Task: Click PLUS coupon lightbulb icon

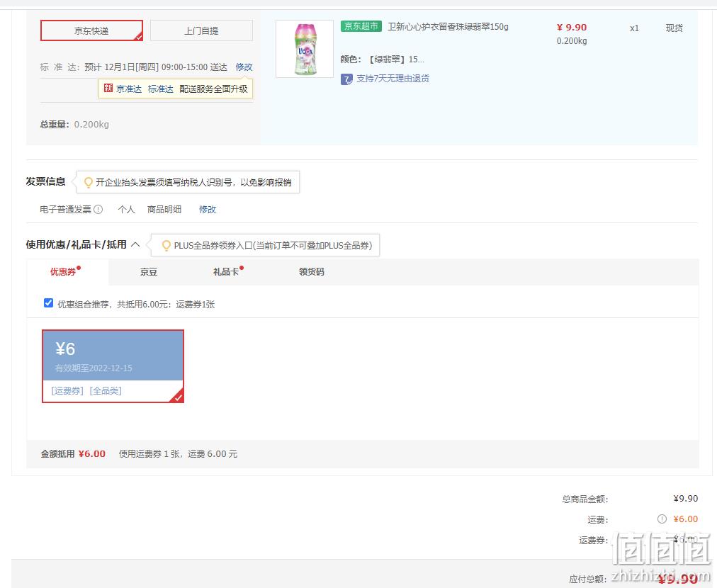Action: (166, 246)
